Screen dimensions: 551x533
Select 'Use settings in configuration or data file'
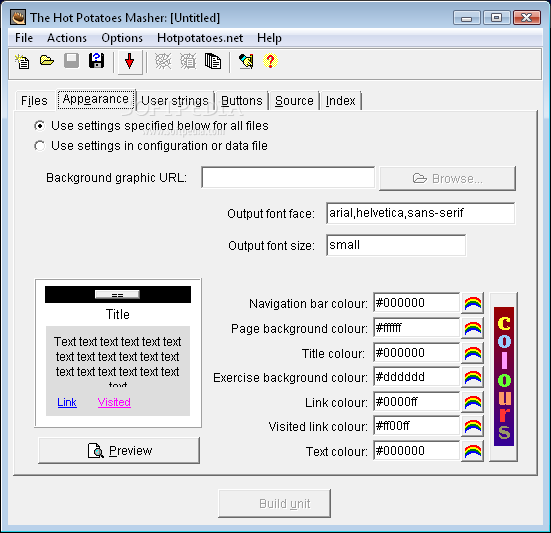[151, 146]
